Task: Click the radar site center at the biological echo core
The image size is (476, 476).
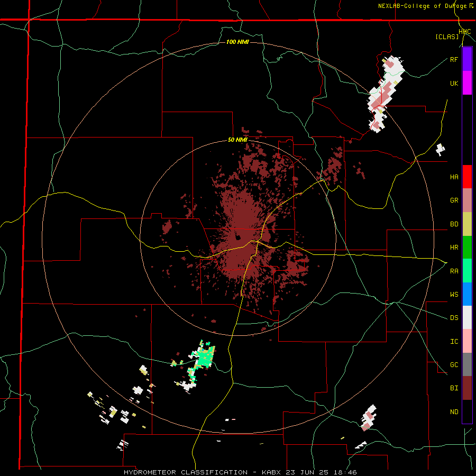Action: pyautogui.click(x=238, y=237)
